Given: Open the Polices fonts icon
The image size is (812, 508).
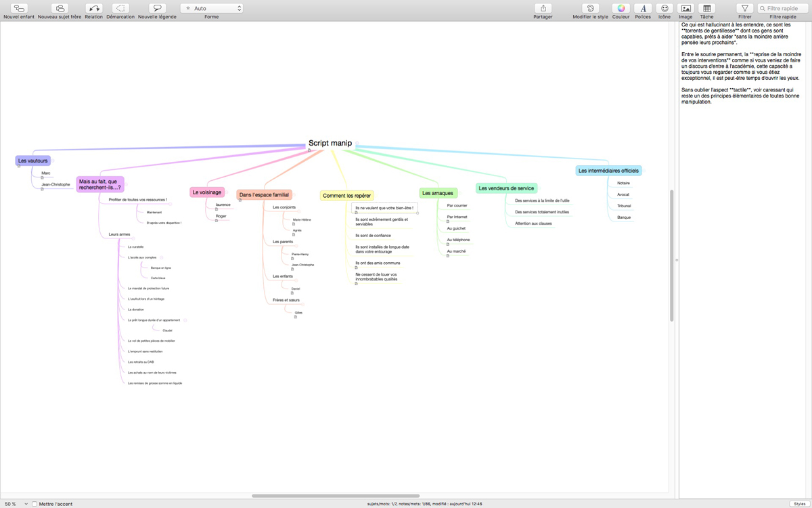Looking at the screenshot, I should pos(643,8).
